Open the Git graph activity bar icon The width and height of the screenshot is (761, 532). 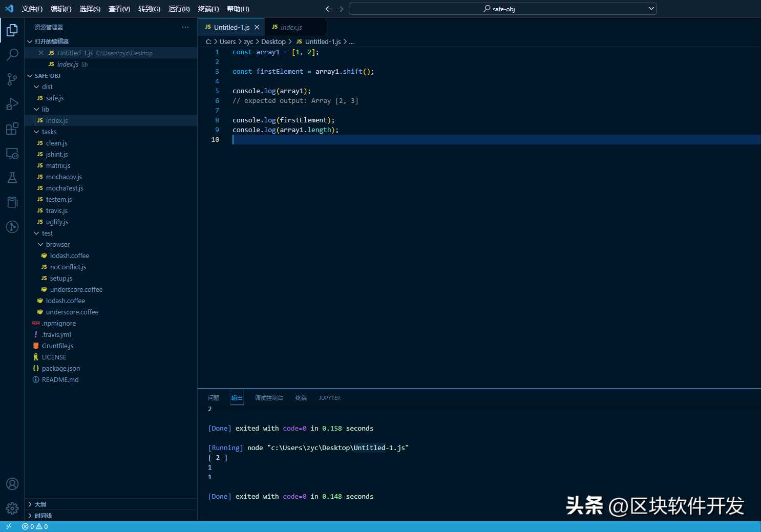click(x=12, y=227)
